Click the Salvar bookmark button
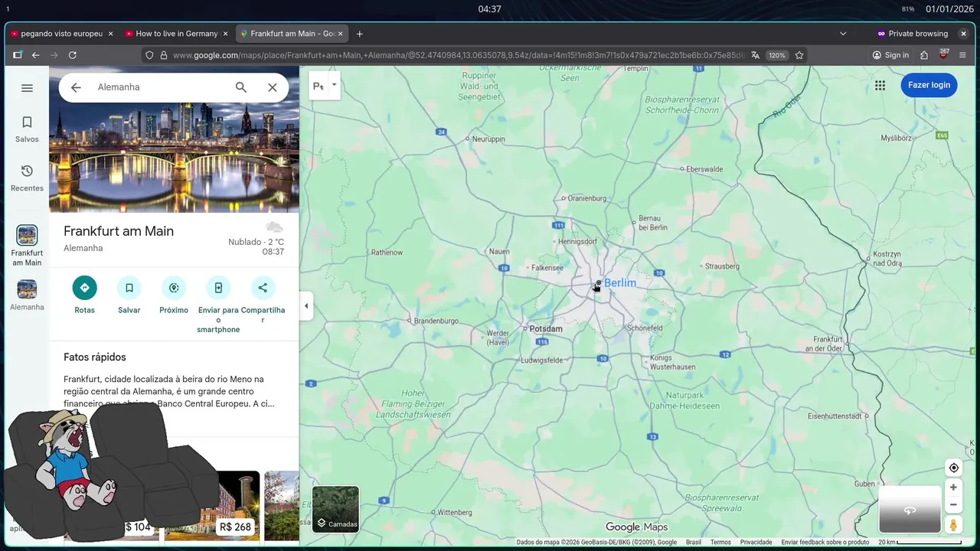Viewport: 980px width, 551px height. point(129,295)
